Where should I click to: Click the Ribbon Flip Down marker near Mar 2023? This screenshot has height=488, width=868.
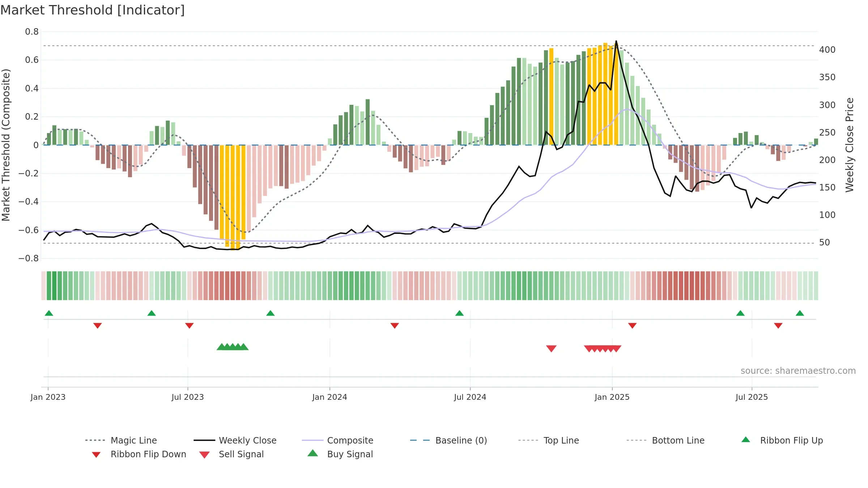[x=97, y=326]
